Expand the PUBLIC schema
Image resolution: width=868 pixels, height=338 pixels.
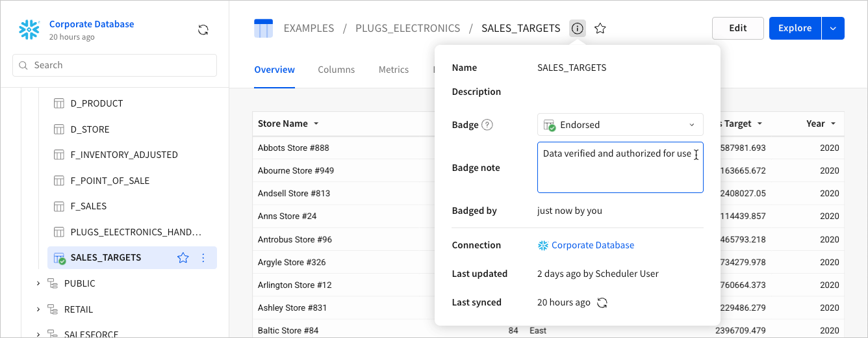[x=38, y=283]
